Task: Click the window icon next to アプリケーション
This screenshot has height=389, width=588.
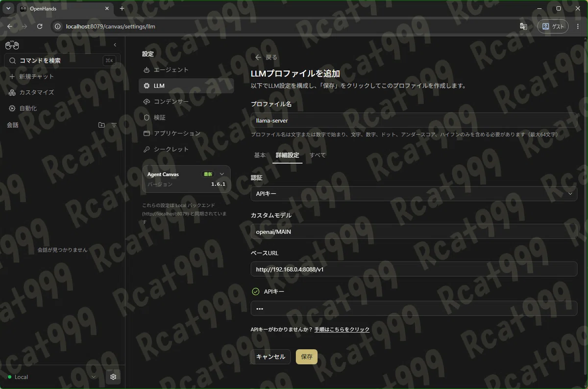Action: (x=147, y=133)
